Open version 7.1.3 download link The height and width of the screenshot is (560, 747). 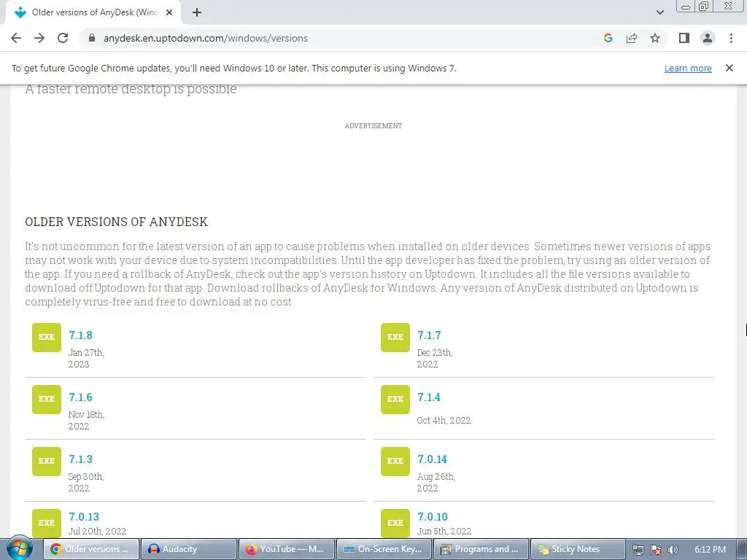tap(80, 459)
